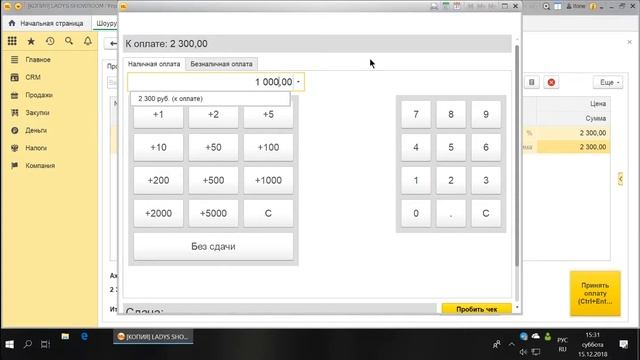Click the magnifier search icon in main title bar
Image resolution: width=640 pixels, height=360 pixels.
click(546, 6)
